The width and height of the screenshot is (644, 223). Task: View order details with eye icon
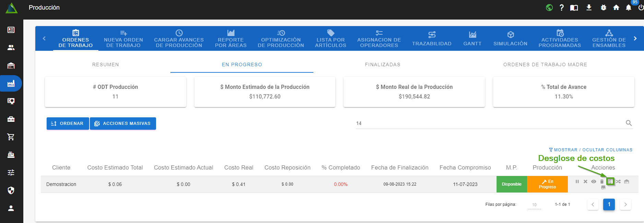pos(594,181)
